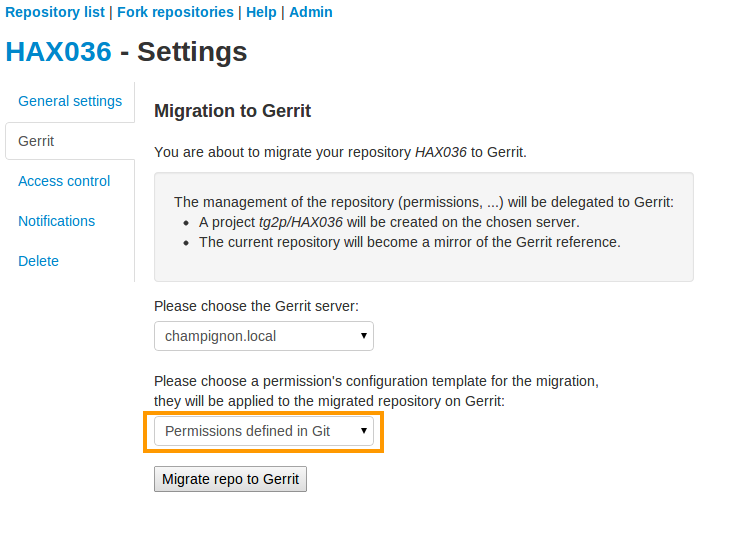This screenshot has height=534, width=743.
Task: Switch to General settings tab
Action: (70, 101)
